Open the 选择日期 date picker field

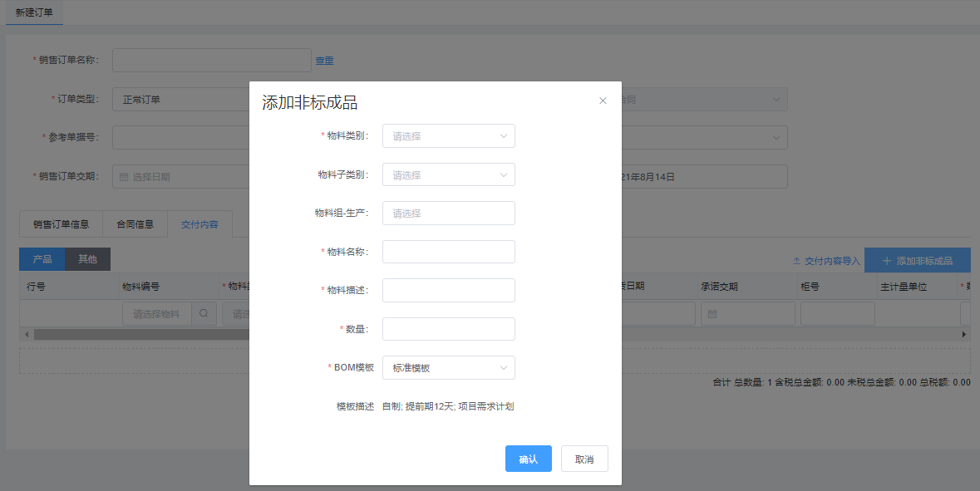181,177
